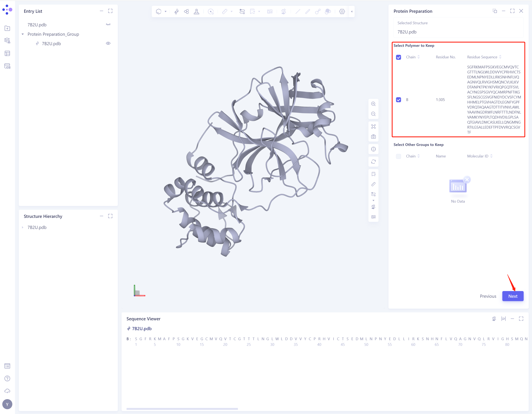Click Previous button in Protein Preparation

click(x=488, y=296)
